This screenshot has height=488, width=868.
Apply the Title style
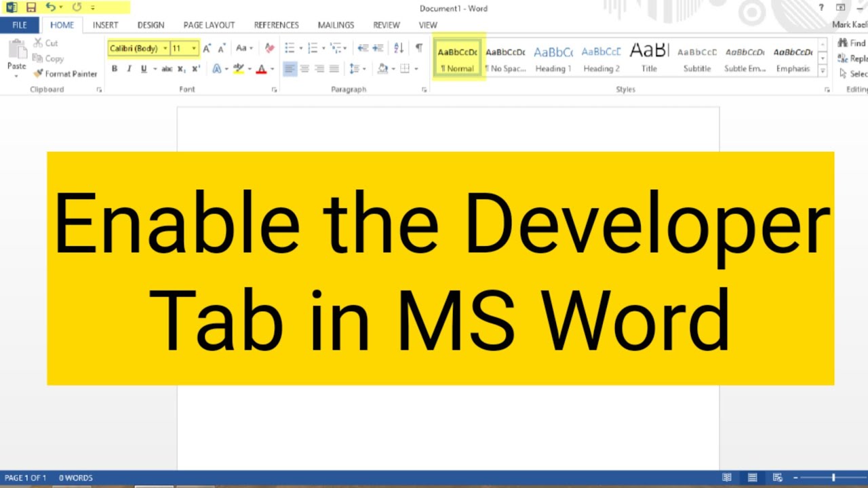tap(649, 58)
